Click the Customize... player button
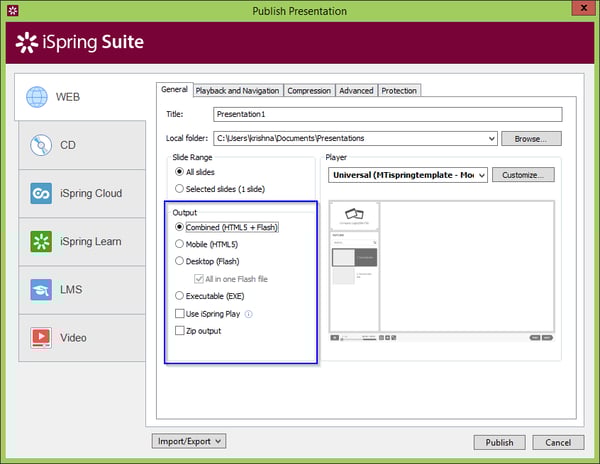 pyautogui.click(x=523, y=175)
